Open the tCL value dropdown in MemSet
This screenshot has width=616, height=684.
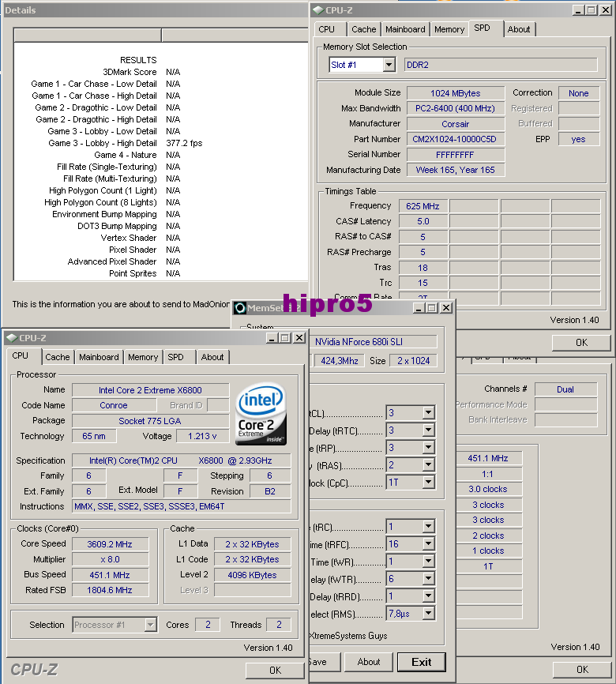428,412
